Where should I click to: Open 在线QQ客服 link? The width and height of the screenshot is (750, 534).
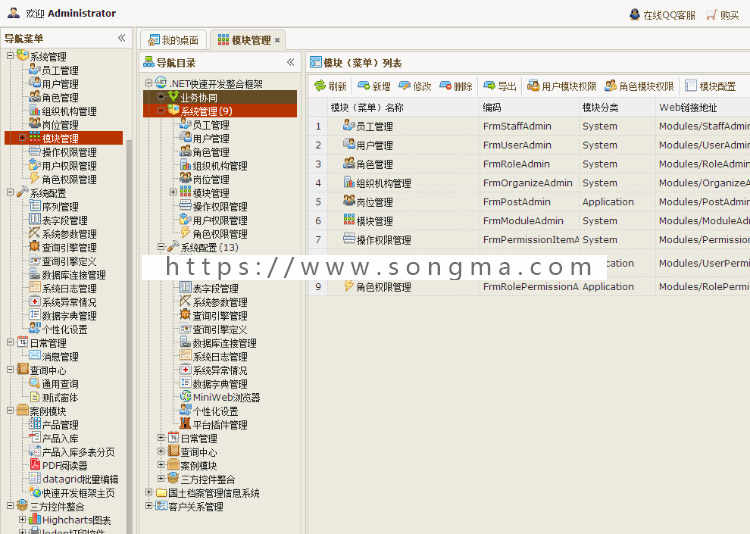[x=662, y=15]
